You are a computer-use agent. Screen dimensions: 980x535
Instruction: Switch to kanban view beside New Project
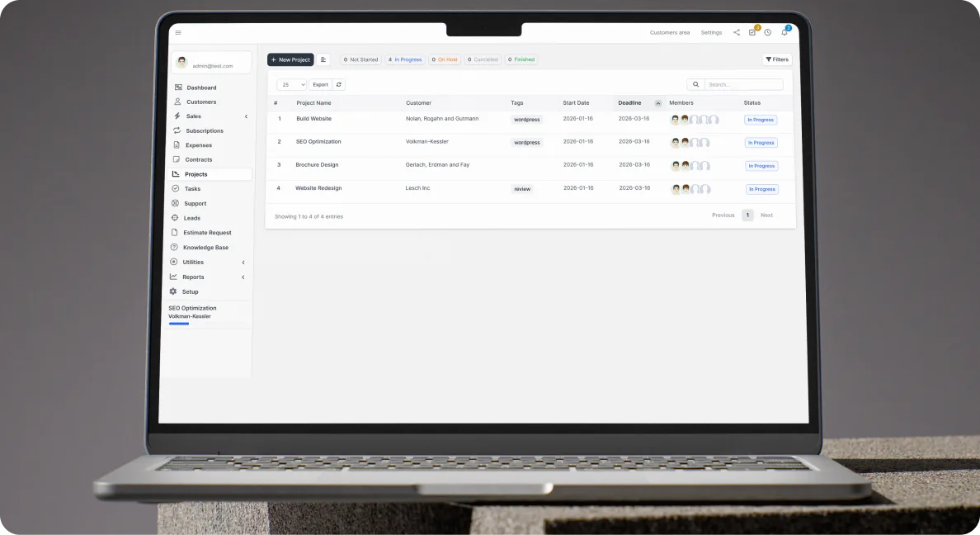pos(323,59)
